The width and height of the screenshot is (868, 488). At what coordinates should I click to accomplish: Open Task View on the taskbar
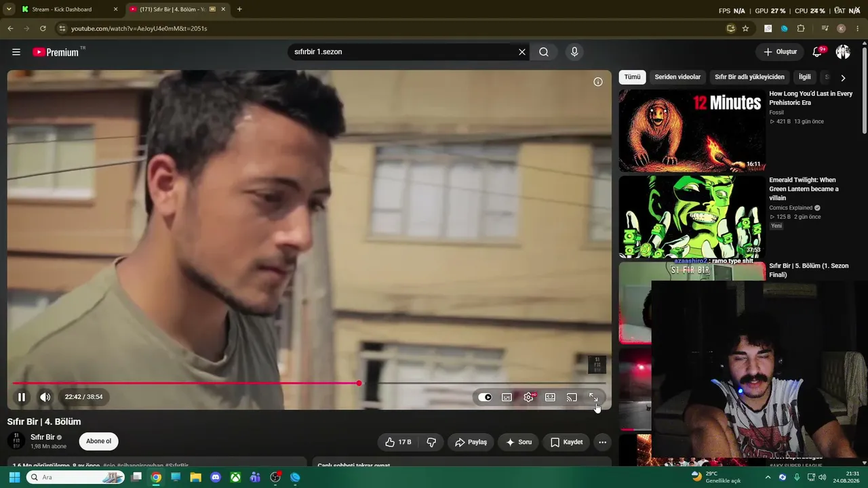pos(136,477)
